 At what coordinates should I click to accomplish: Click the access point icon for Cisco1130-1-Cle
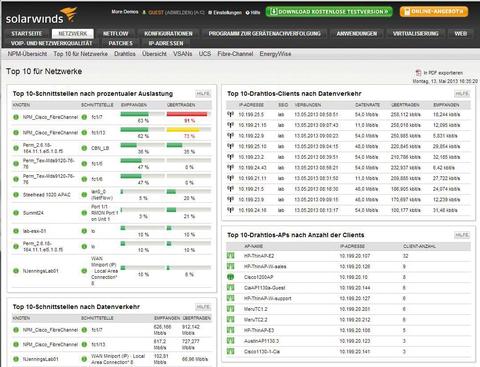pos(230,352)
